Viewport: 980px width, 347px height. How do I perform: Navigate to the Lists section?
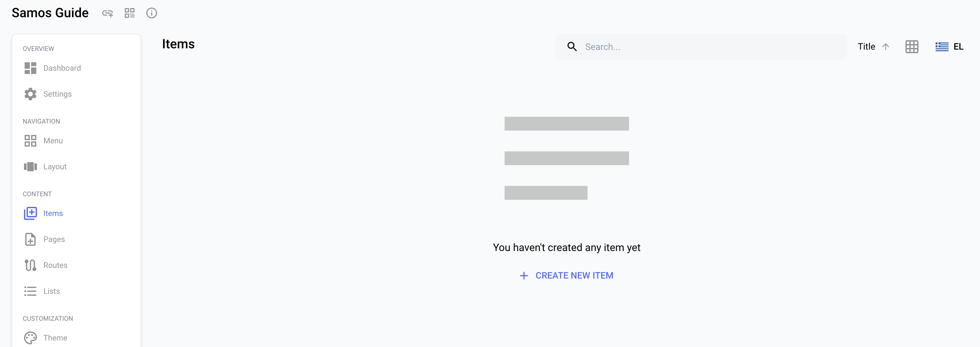(51, 291)
